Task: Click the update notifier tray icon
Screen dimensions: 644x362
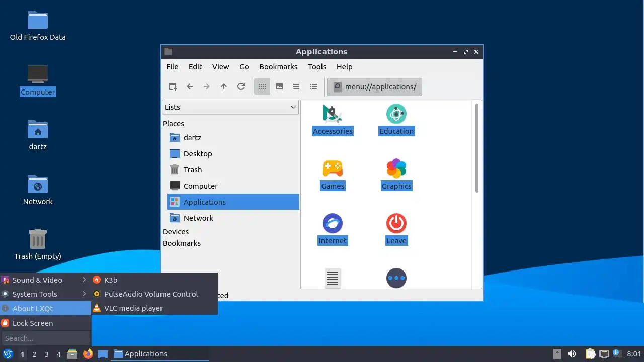Action: (617, 354)
